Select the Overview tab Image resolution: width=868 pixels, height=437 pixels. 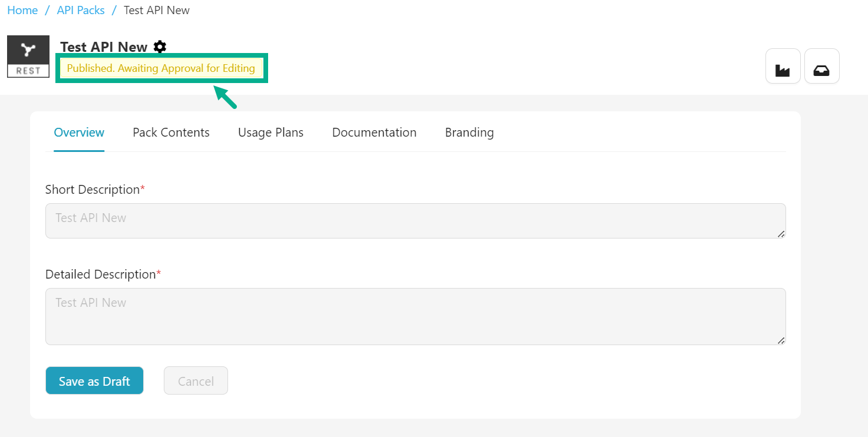[x=79, y=133]
